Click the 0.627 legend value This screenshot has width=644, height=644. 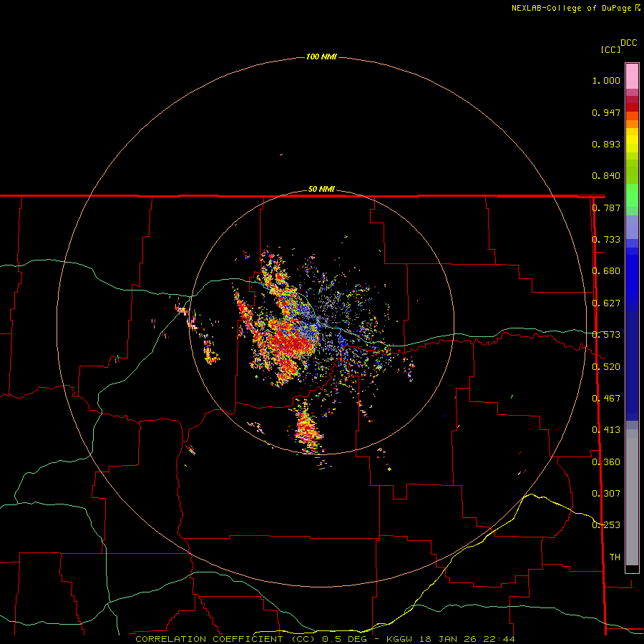(606, 303)
